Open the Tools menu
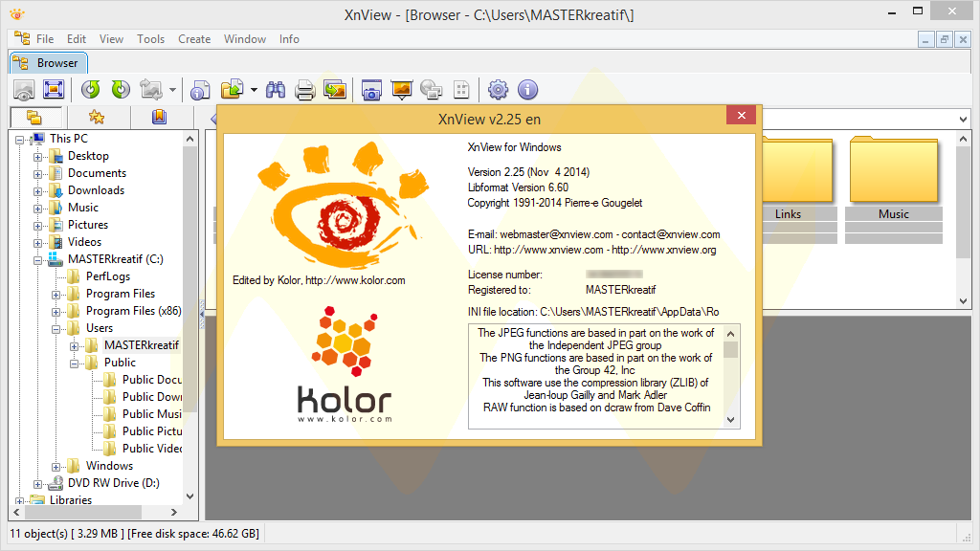 (150, 38)
